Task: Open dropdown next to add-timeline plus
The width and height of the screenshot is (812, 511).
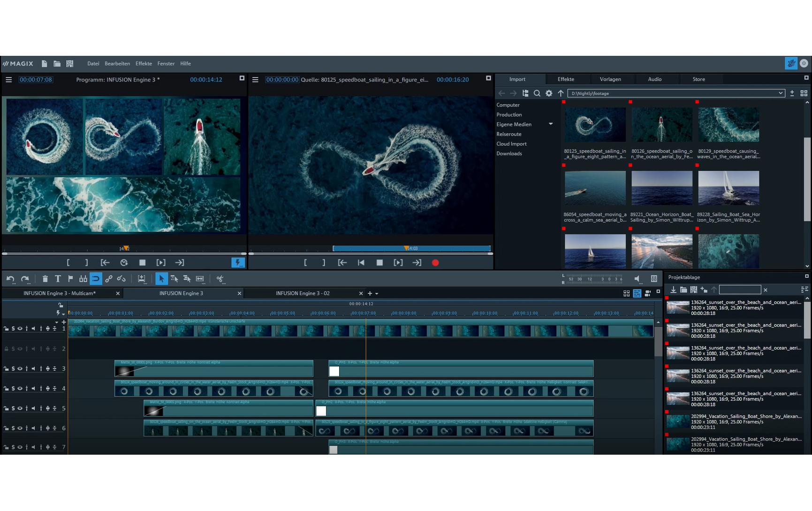Action: click(377, 294)
